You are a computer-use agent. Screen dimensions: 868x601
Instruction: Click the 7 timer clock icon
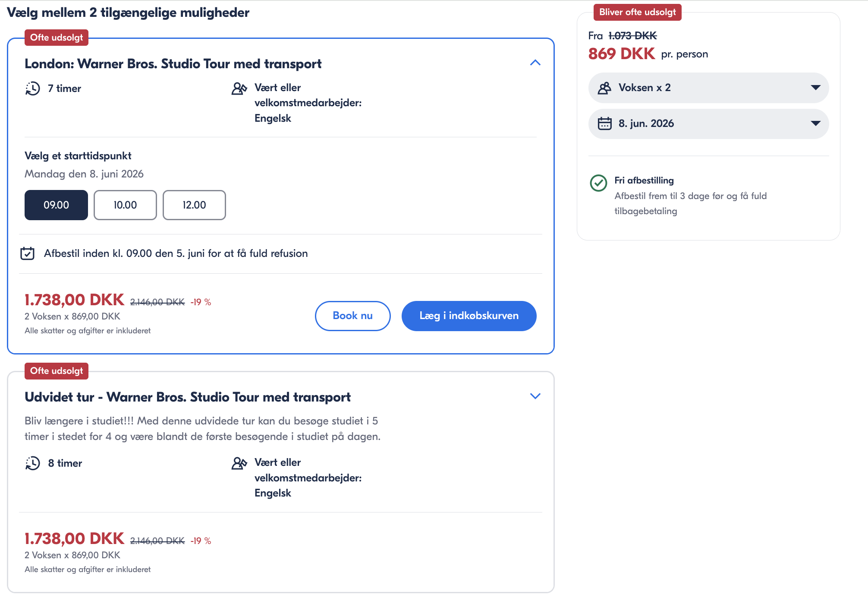coord(32,89)
